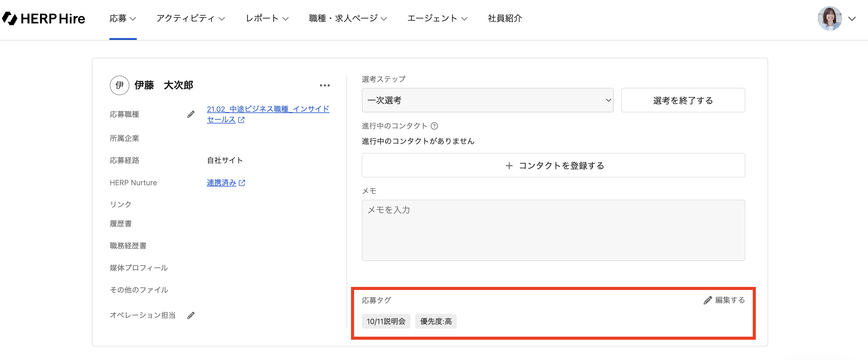Expand the レポート navigation menu
Screen dimensions: 868x360
coord(267,18)
